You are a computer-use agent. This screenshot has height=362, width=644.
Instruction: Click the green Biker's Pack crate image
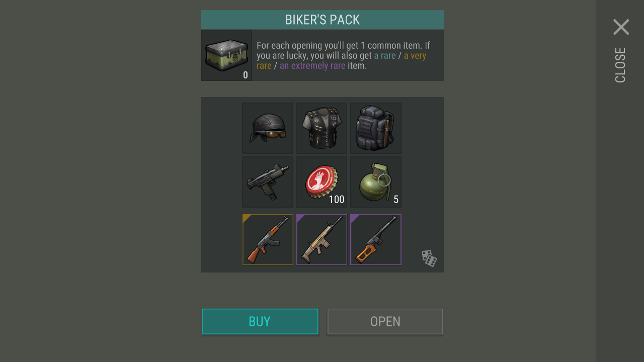tap(226, 55)
